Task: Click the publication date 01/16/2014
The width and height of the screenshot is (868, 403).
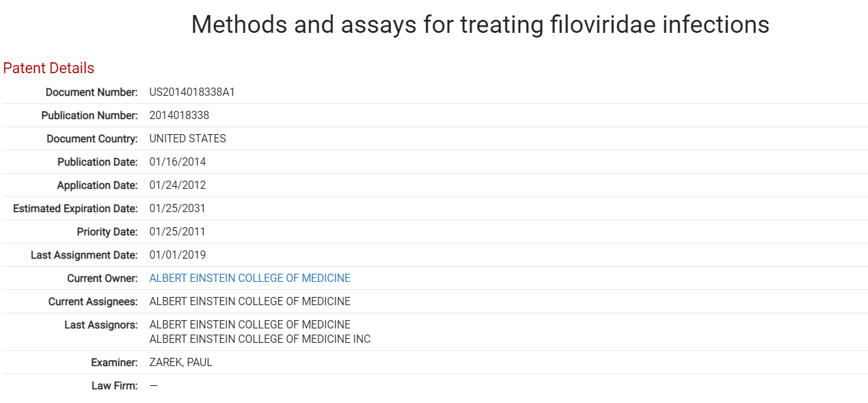Action: click(x=177, y=162)
